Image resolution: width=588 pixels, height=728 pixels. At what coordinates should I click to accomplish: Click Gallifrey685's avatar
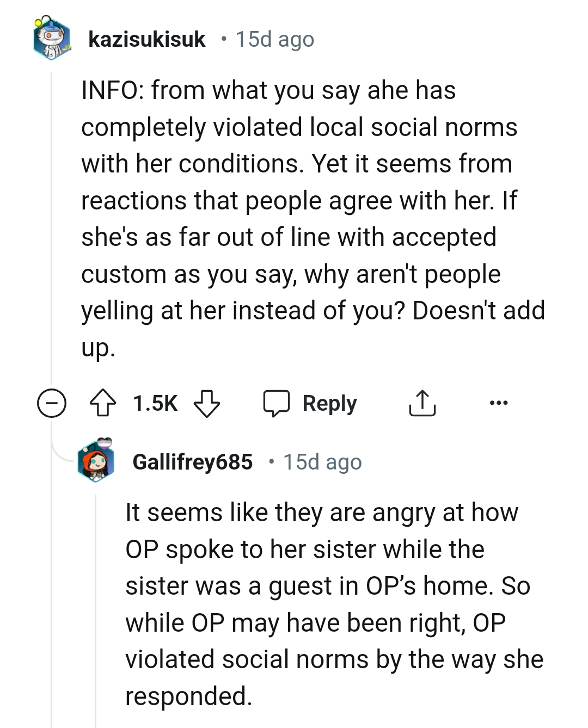98,461
